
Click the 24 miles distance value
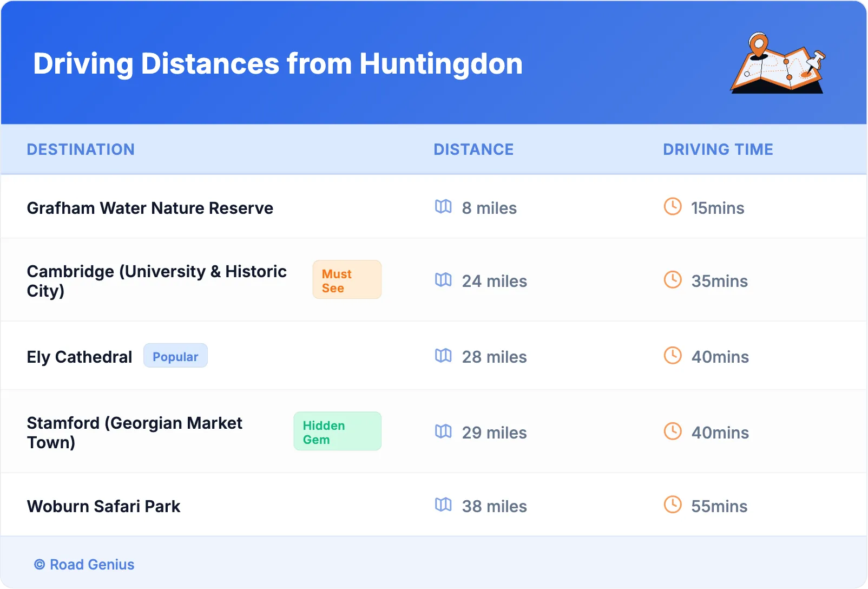[x=494, y=282]
